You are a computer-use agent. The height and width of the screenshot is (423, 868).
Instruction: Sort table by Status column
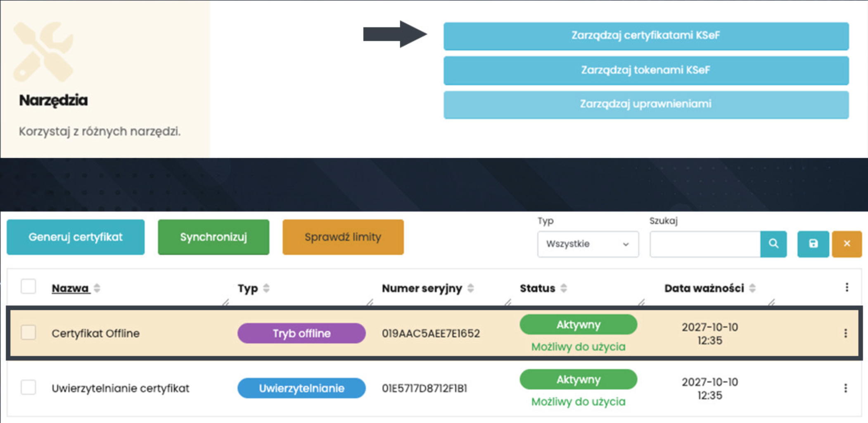[564, 288]
